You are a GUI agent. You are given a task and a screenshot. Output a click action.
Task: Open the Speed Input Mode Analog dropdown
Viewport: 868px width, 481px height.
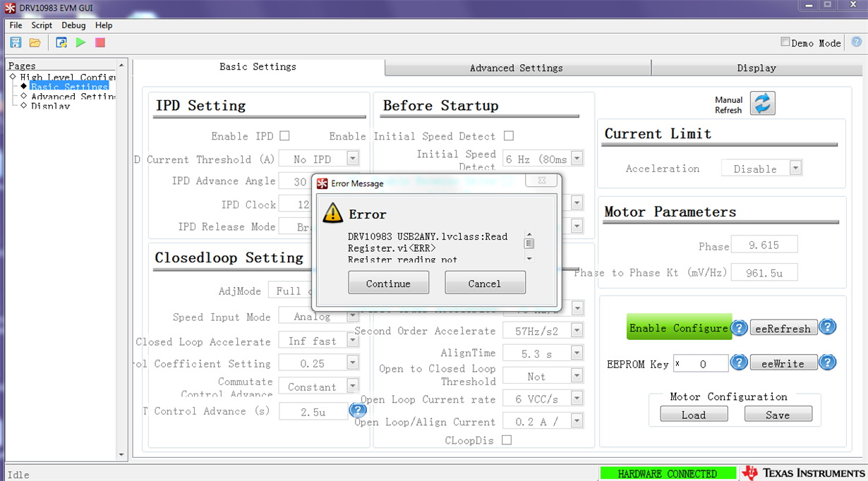(x=352, y=317)
